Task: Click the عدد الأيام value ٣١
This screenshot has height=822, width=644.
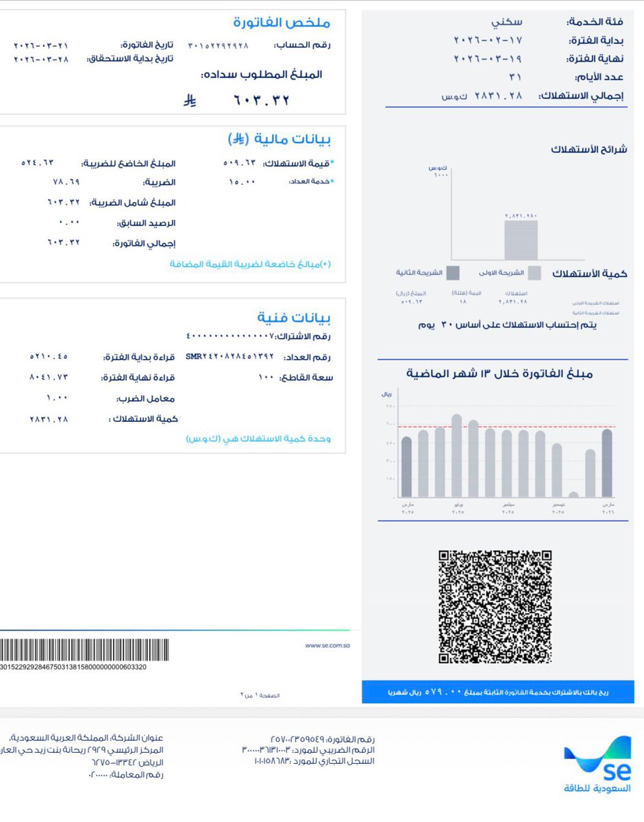Action: (515, 77)
